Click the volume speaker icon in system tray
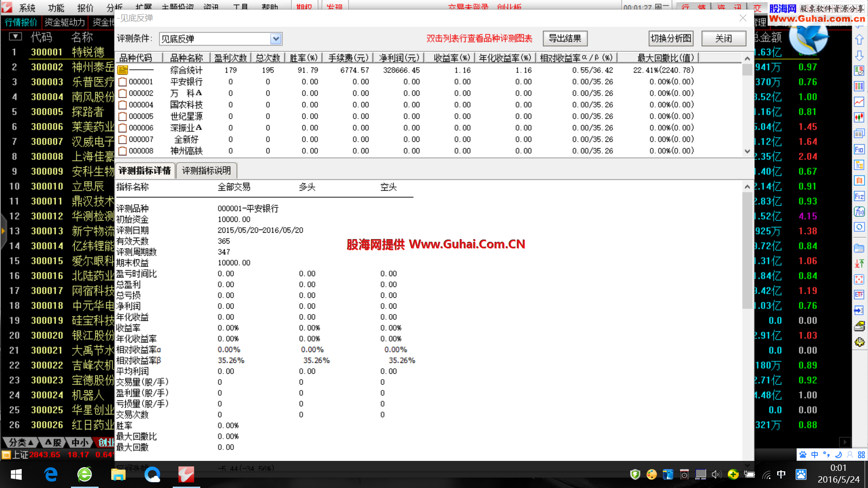The image size is (868, 488). click(716, 474)
